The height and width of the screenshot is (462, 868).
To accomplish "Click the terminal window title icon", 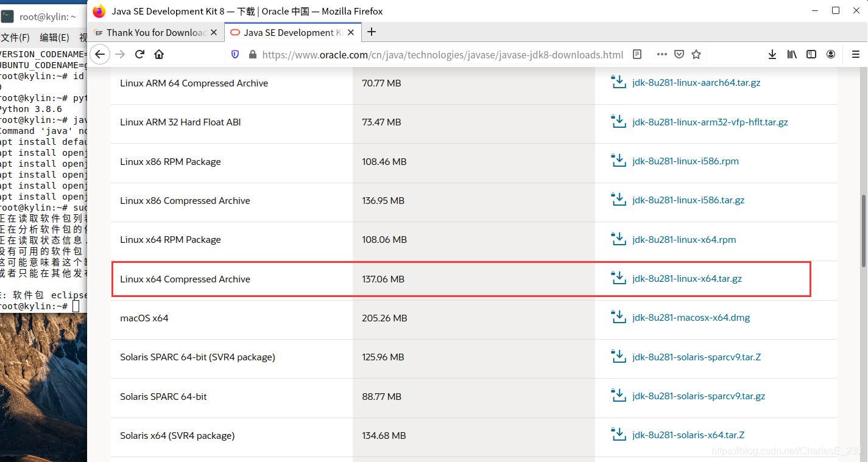I will tap(7, 17).
